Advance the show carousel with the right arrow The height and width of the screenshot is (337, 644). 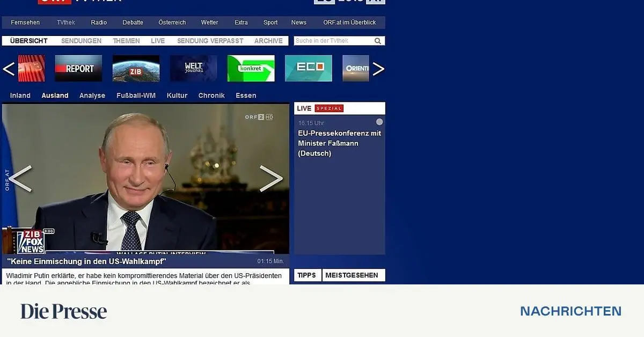coord(379,68)
